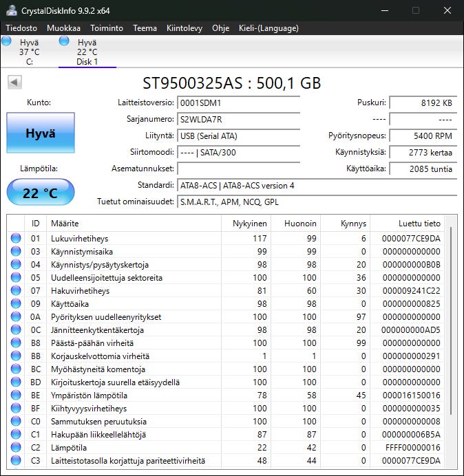Open the Muokkaa menu

pos(63,28)
